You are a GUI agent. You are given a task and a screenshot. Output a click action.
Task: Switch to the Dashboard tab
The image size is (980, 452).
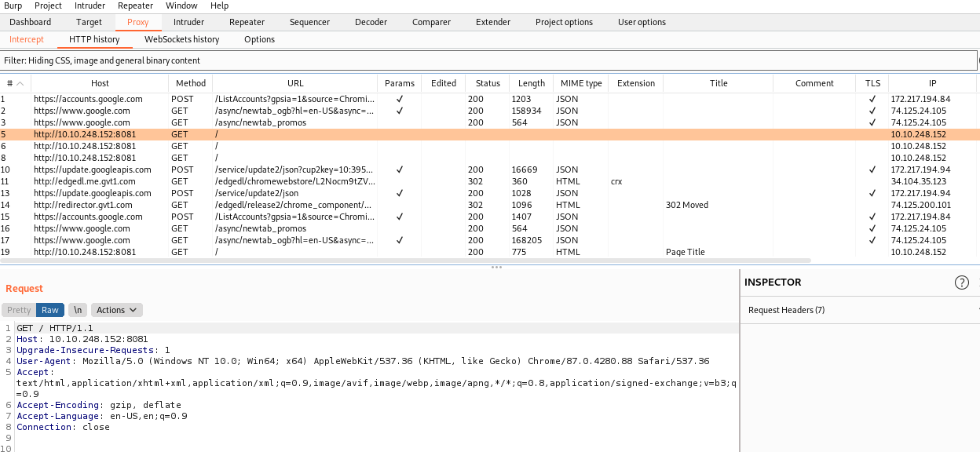click(x=30, y=22)
